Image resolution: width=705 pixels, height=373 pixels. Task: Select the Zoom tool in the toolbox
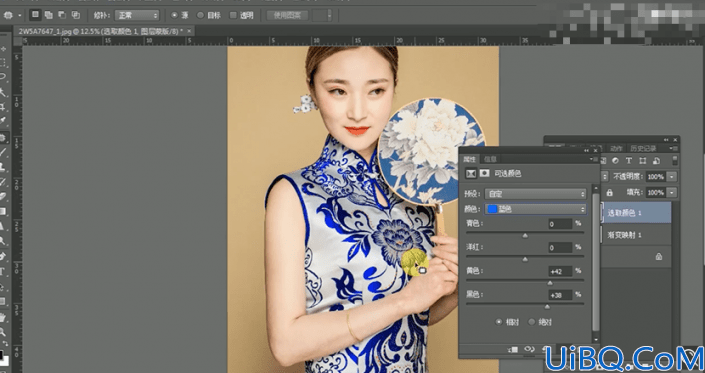click(4, 332)
